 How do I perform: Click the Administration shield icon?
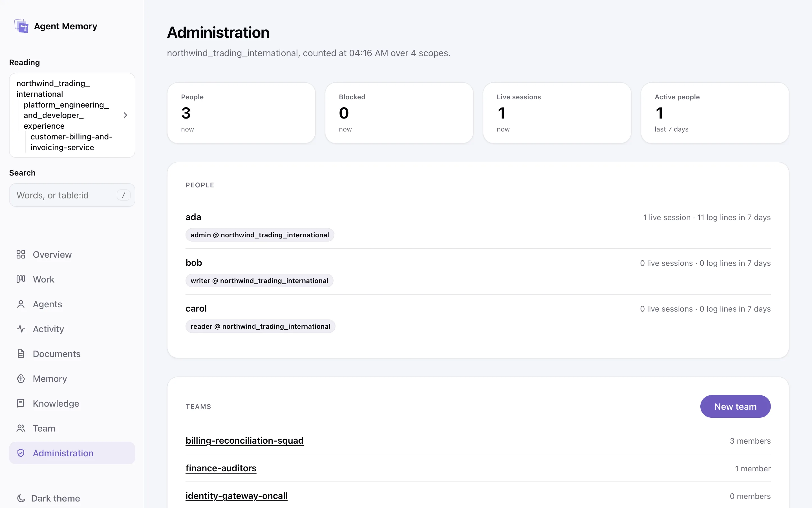[21, 453]
